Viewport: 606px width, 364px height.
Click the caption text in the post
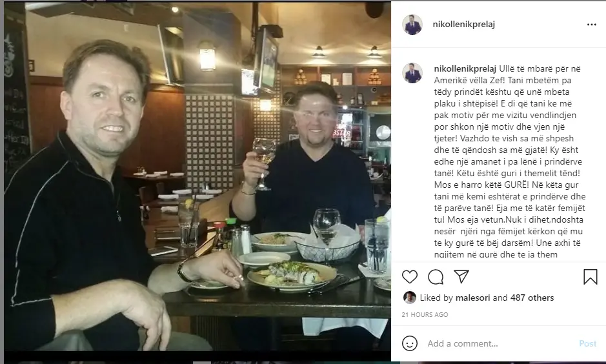509,161
